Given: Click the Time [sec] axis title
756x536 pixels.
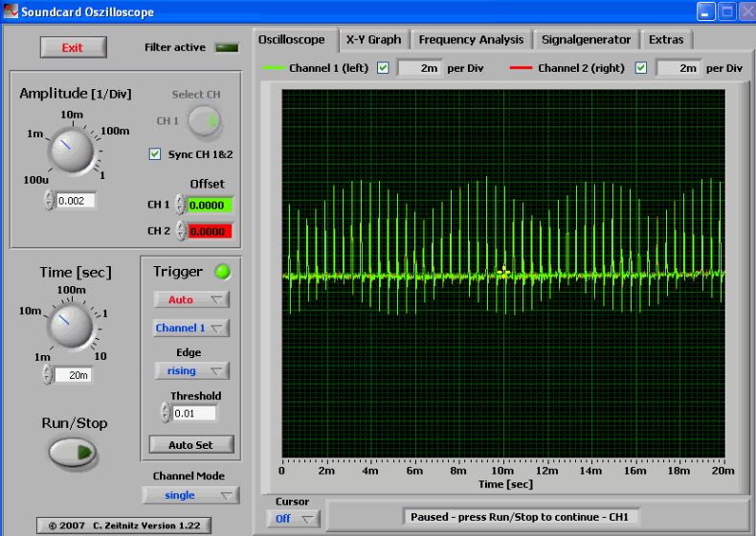Looking at the screenshot, I should tap(505, 484).
